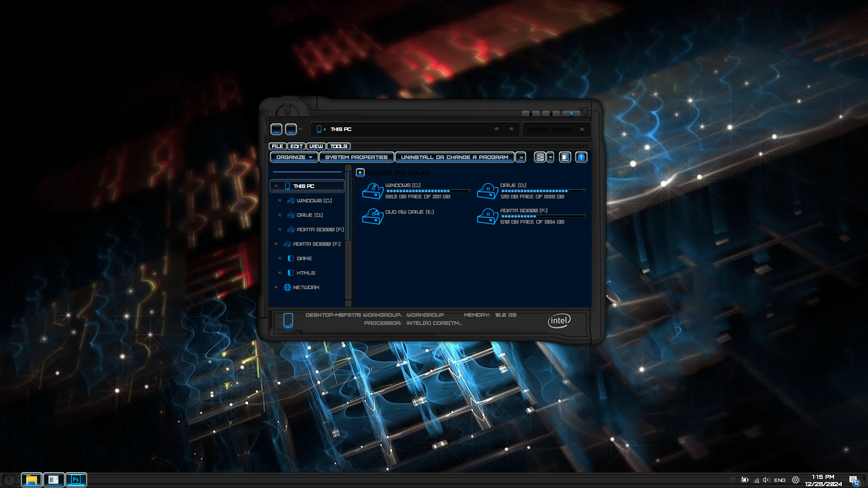This screenshot has height=488, width=868.
Task: Open the Help question mark icon
Action: click(x=581, y=157)
